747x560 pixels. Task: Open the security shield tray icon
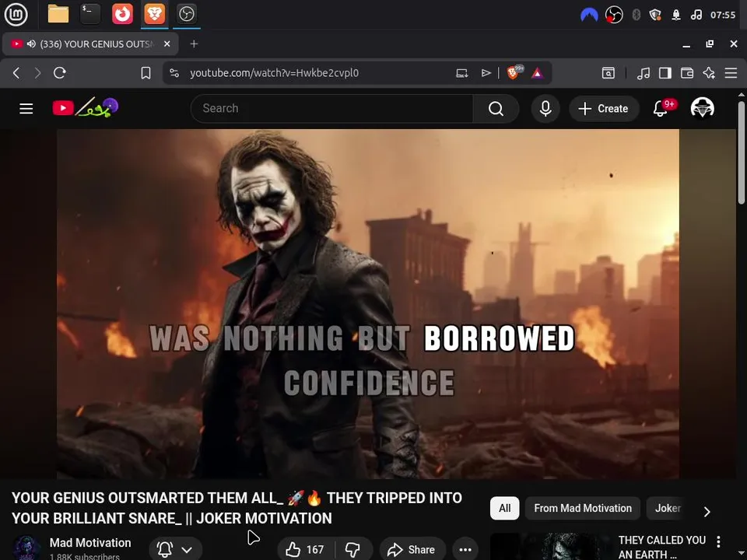pyautogui.click(x=655, y=15)
